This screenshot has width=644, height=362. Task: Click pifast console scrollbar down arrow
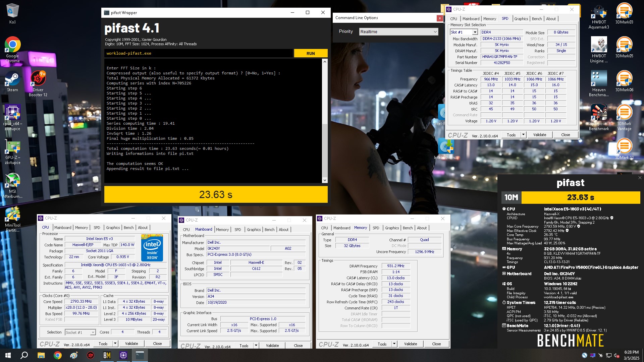point(324,180)
